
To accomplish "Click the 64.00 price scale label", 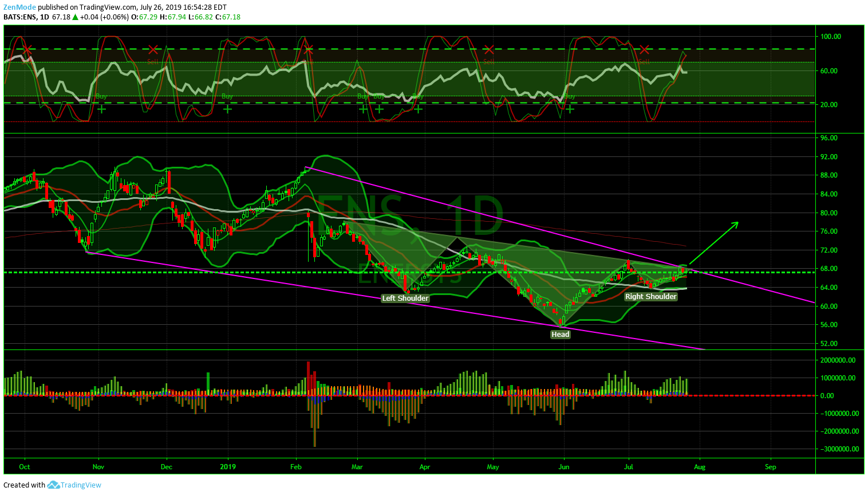I will (x=828, y=288).
